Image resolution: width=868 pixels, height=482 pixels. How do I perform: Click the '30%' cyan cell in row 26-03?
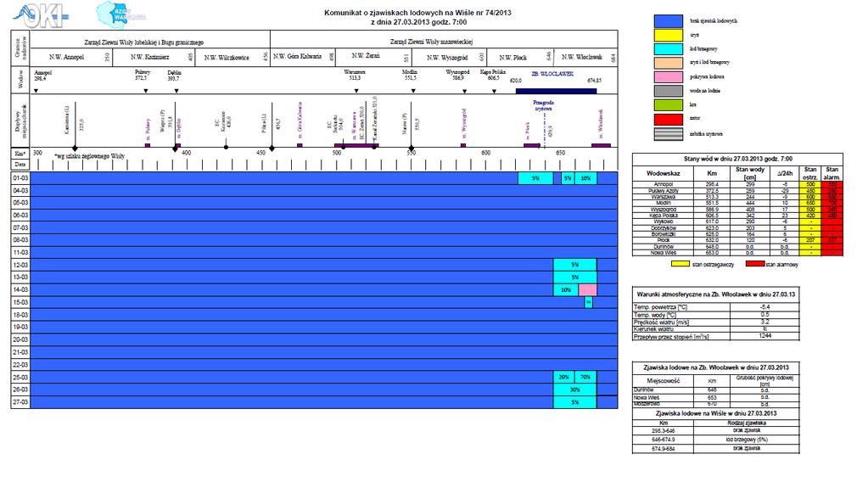(575, 390)
